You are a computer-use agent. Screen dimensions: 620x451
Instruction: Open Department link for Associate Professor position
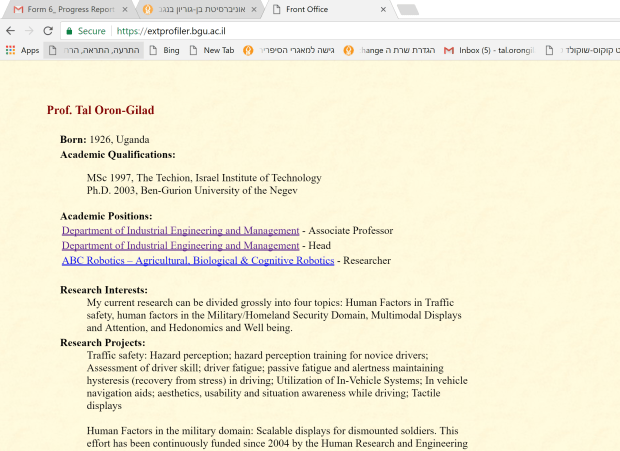point(180,230)
